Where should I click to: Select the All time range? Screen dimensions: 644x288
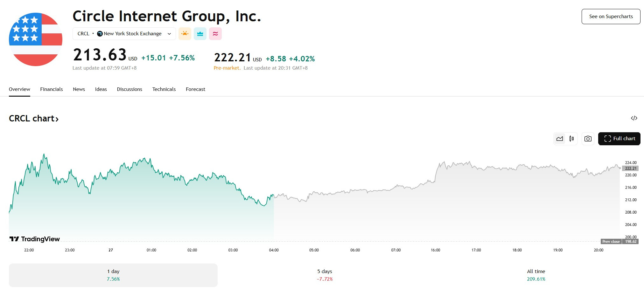click(536, 275)
